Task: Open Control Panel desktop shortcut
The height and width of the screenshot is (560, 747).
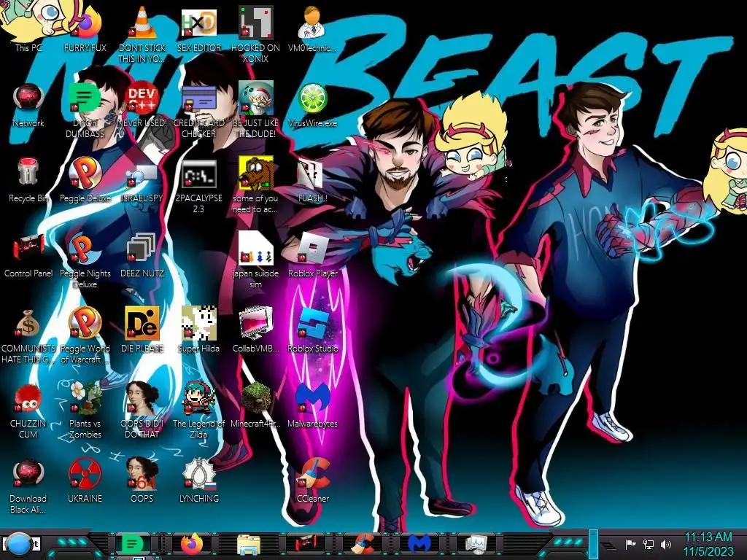Action: (28, 256)
